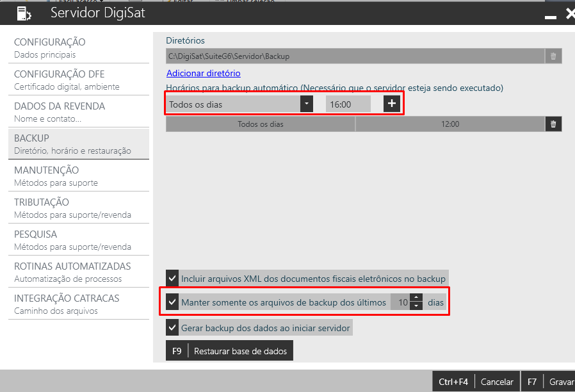
Task: Edit the retention days number field
Action: click(x=400, y=302)
